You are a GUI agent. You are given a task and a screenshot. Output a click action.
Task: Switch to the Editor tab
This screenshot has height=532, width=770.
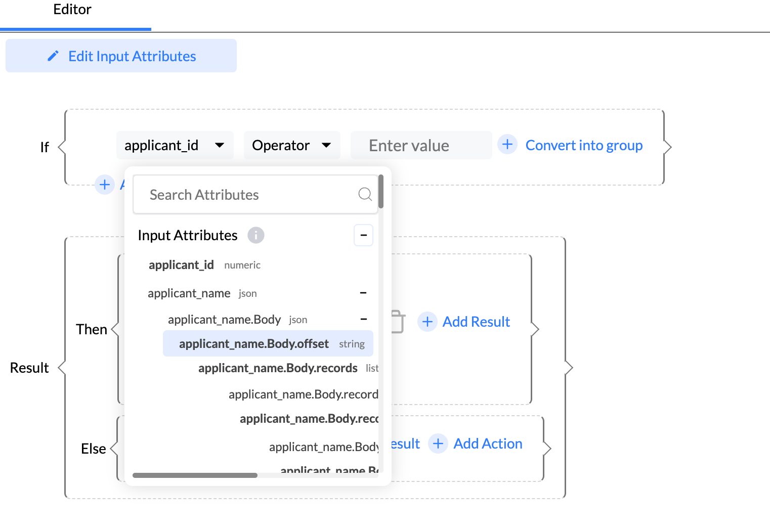tap(72, 10)
